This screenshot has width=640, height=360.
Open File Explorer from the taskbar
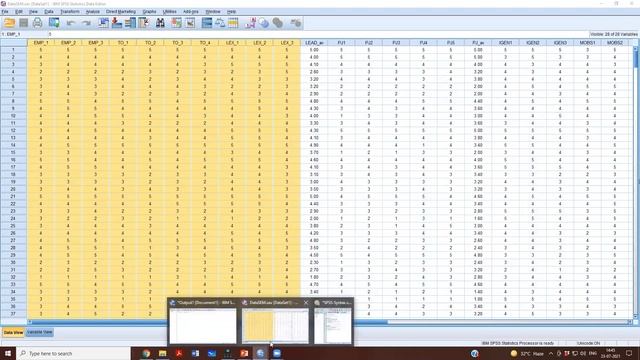(x=162, y=353)
